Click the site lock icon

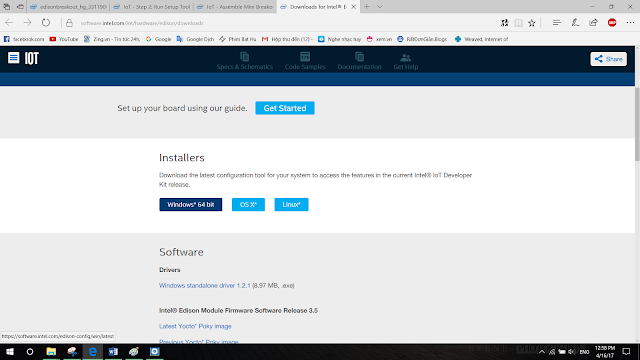pyautogui.click(x=69, y=23)
